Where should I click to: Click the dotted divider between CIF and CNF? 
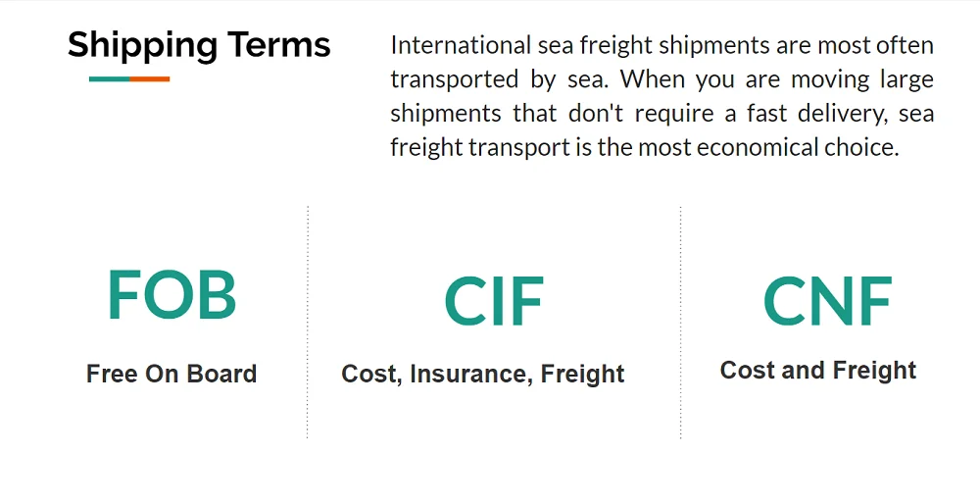[x=681, y=322]
